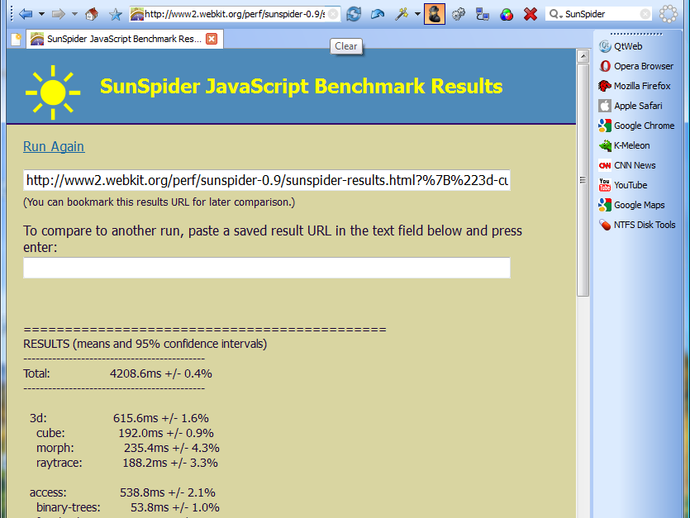Open the Apple Safari sidebar bookmark

click(630, 106)
